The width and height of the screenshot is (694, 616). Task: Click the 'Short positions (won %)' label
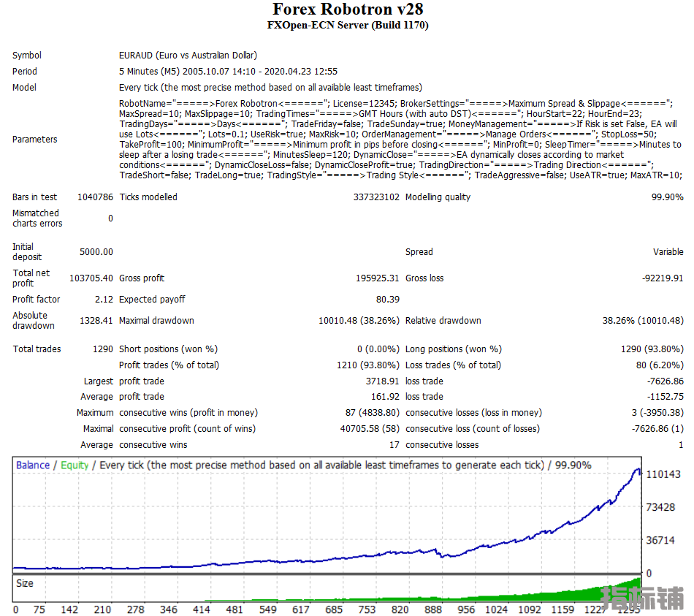[x=168, y=349]
